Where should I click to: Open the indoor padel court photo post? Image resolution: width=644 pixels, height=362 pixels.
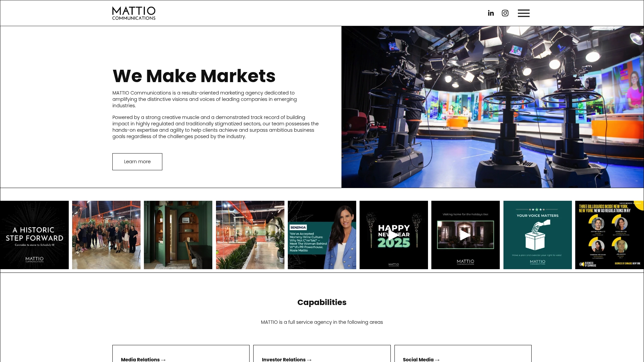(250, 235)
